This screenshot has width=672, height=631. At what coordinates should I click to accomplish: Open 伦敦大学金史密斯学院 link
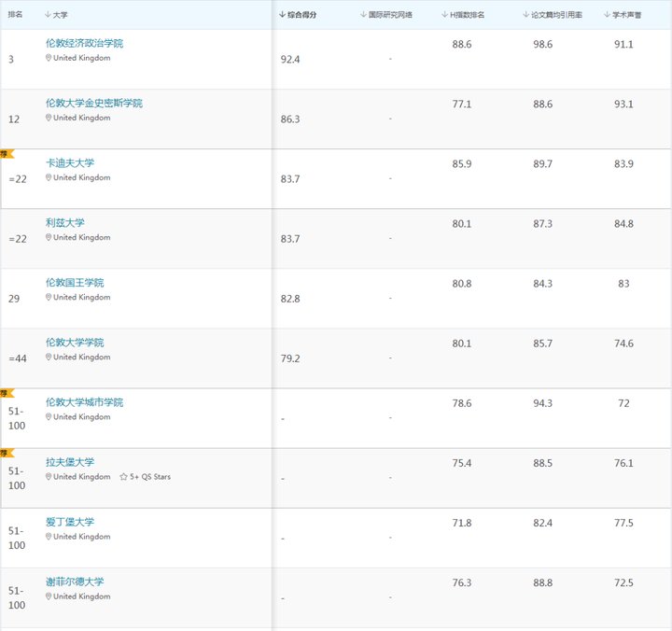(93, 104)
